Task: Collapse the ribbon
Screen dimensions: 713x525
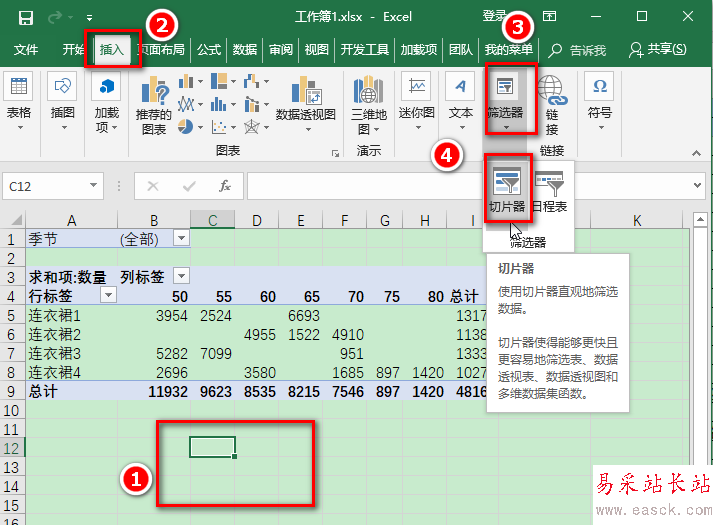Action: [x=696, y=153]
